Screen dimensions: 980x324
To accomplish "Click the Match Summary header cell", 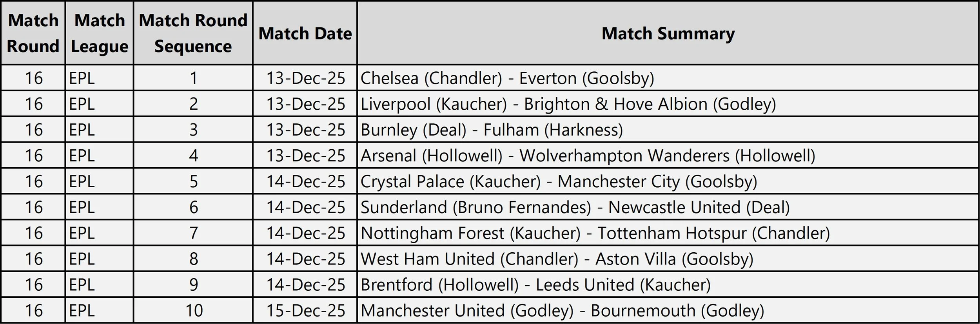I will point(668,33).
